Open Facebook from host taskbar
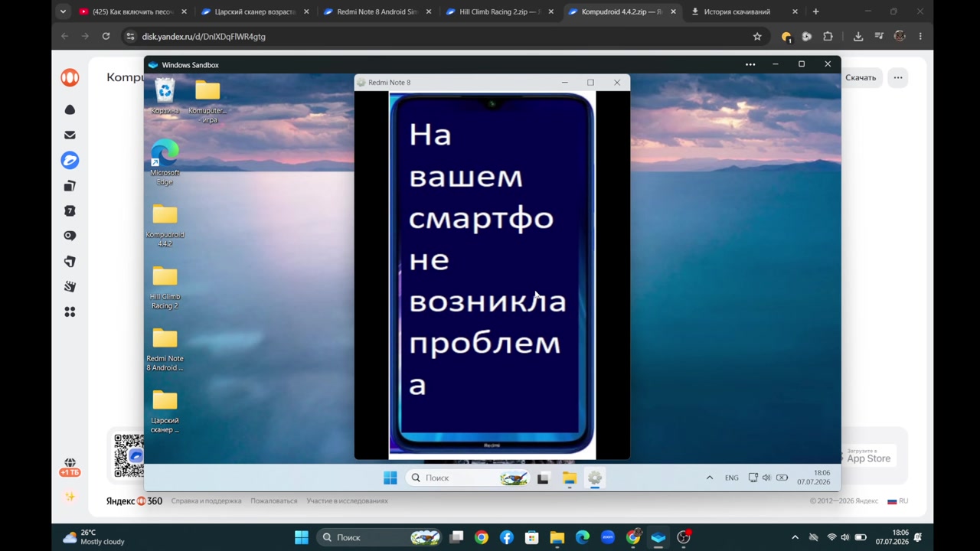Screen dimensions: 980x551 (x=506, y=537)
